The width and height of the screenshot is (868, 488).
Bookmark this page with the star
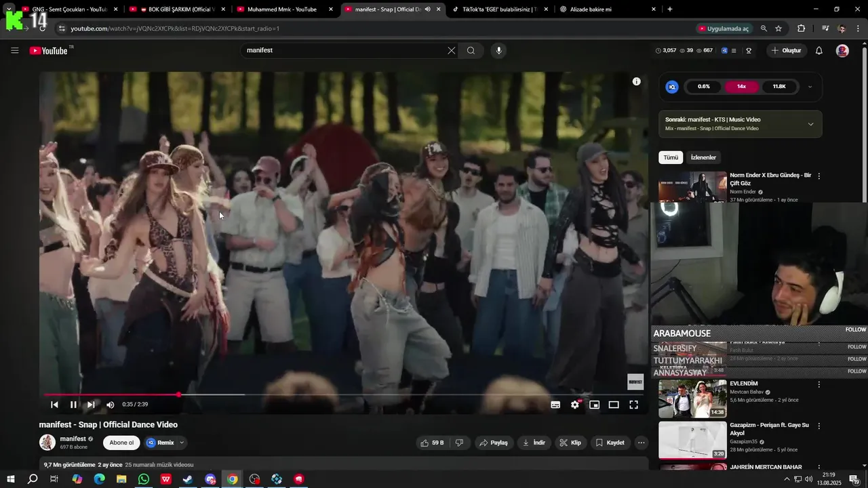click(x=778, y=28)
